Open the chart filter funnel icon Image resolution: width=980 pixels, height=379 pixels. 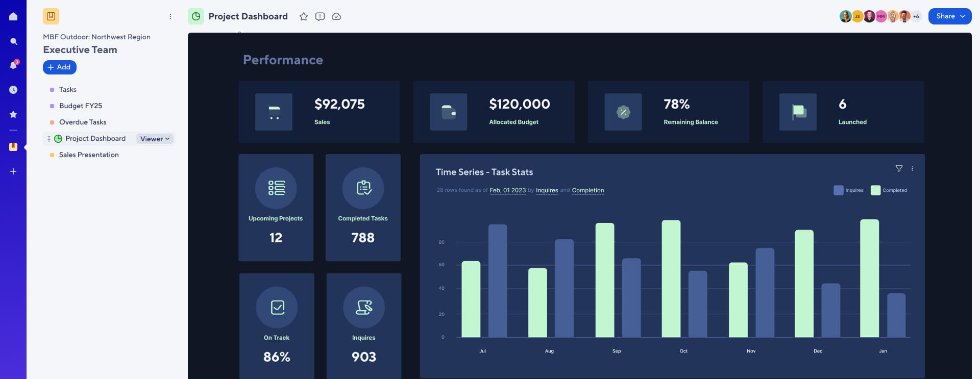(x=899, y=168)
